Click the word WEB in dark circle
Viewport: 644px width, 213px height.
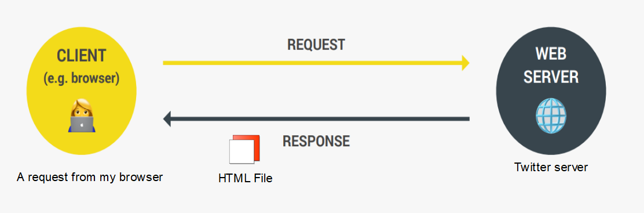point(551,54)
